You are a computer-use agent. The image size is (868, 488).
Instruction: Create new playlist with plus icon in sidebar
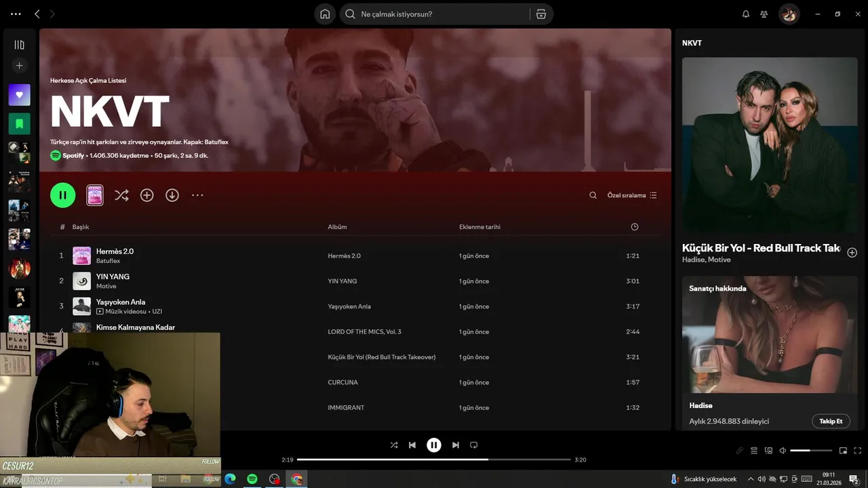[19, 66]
